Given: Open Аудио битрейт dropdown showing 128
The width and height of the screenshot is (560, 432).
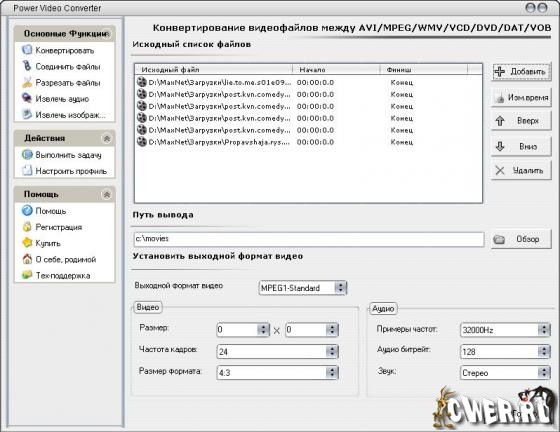Looking at the screenshot, I should [x=544, y=351].
